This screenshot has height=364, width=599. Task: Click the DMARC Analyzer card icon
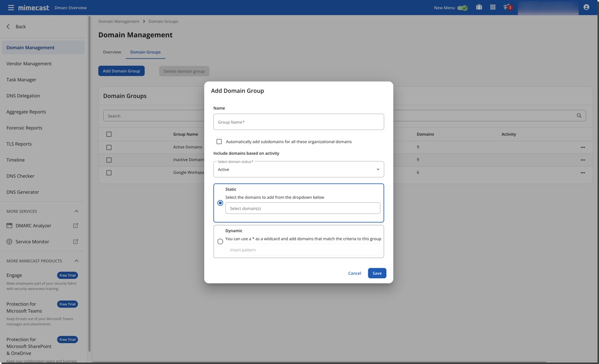9,226
